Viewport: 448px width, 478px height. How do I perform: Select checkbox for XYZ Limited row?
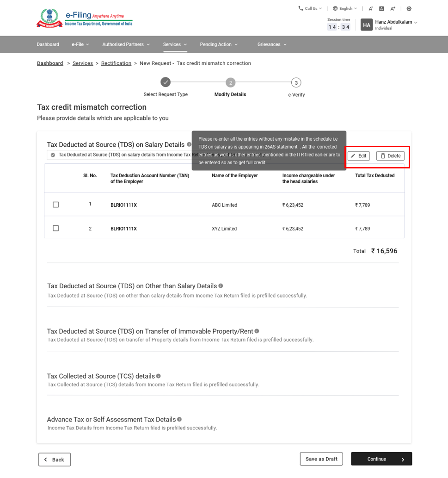click(x=56, y=228)
